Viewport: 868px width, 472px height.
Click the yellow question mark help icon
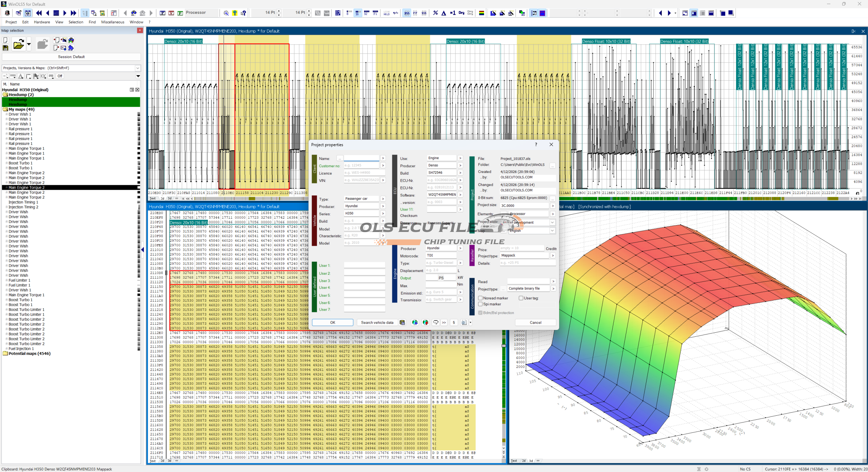pos(235,13)
